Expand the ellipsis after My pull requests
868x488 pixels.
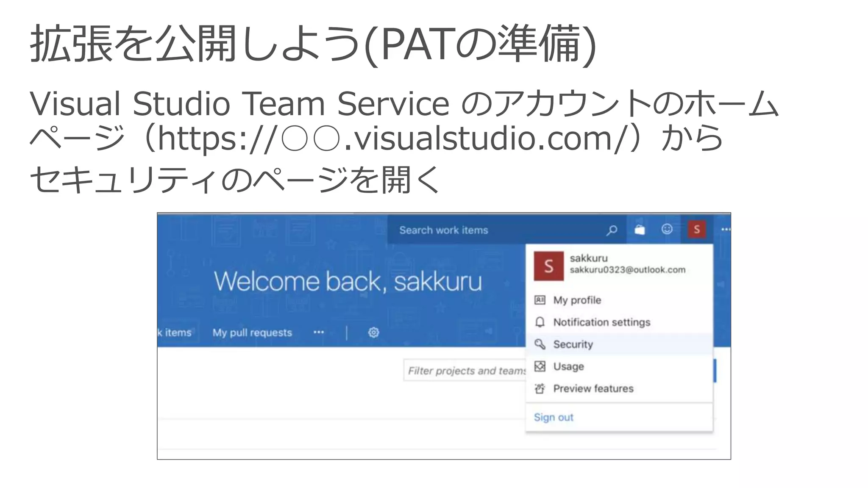click(x=319, y=333)
